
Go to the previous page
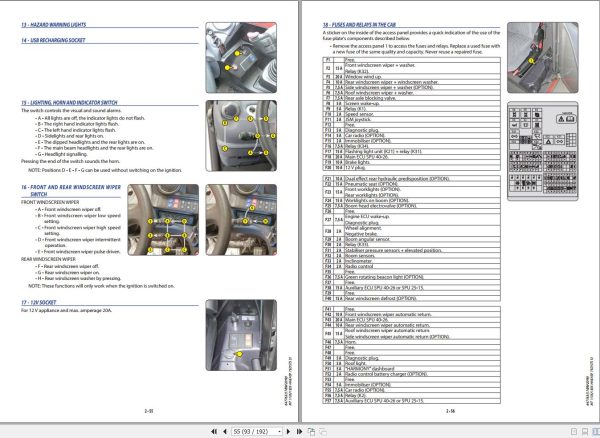(x=225, y=431)
